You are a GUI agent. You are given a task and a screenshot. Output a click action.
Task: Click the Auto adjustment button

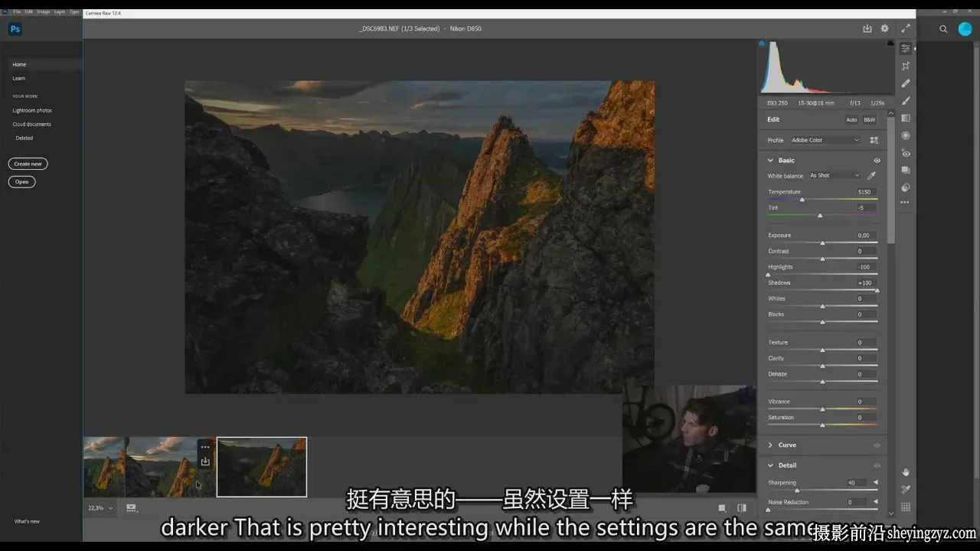tap(851, 119)
